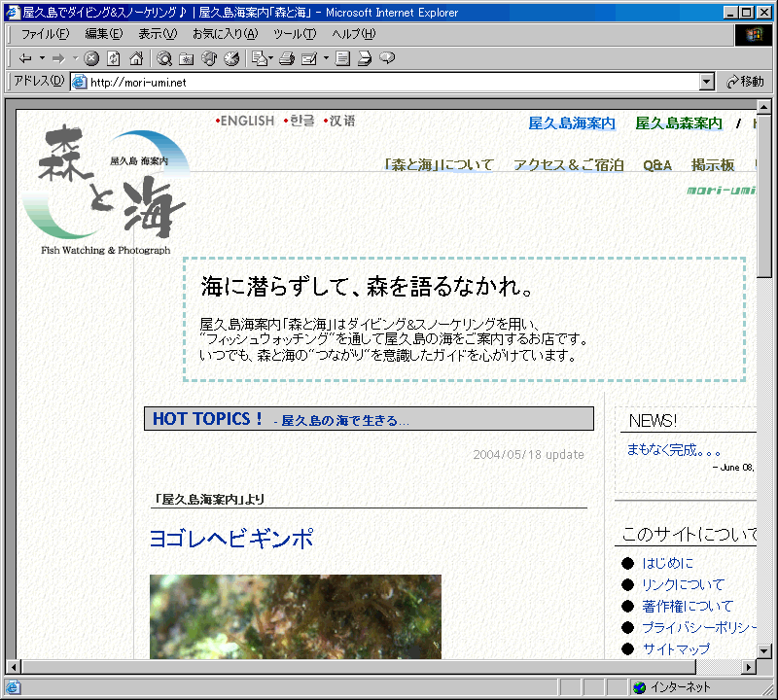This screenshot has height=700, width=778.
Task: Click the Windows logo throbber icon
Action: tap(754, 34)
